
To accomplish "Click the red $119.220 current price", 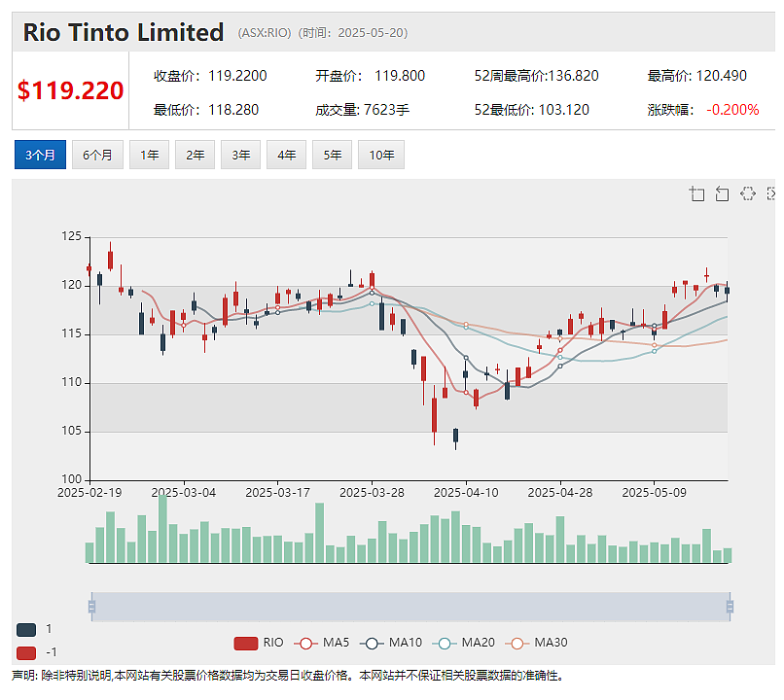I will [70, 90].
